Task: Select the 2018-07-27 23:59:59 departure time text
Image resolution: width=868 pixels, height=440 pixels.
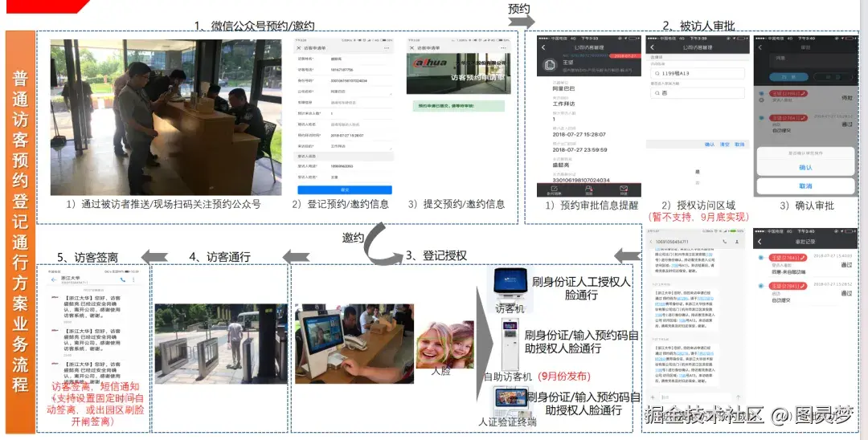Action: pos(579,150)
